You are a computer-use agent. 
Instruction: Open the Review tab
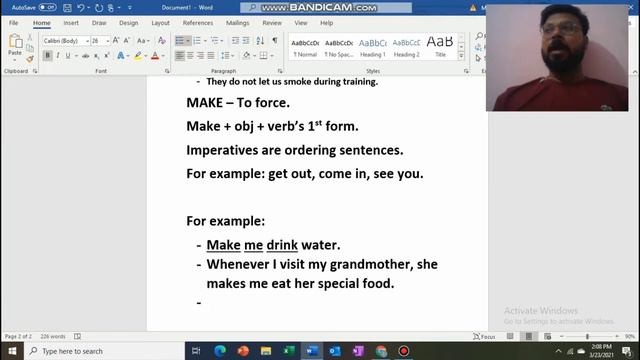point(272,23)
